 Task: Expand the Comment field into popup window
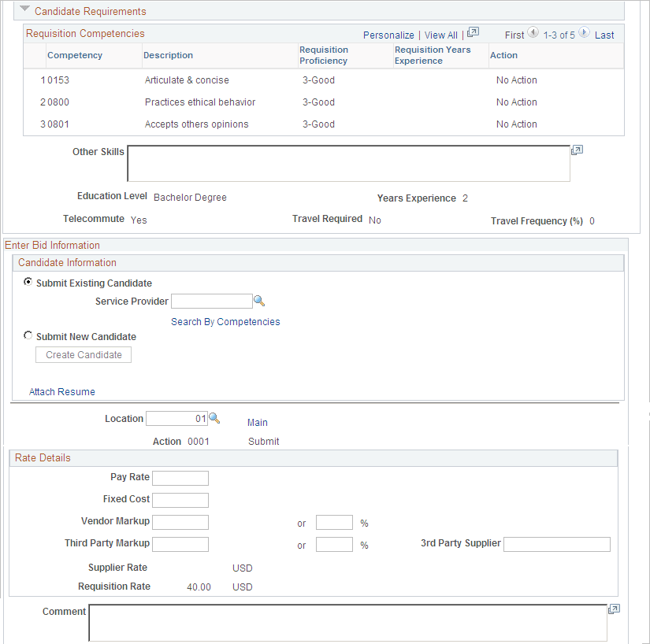pos(613,609)
